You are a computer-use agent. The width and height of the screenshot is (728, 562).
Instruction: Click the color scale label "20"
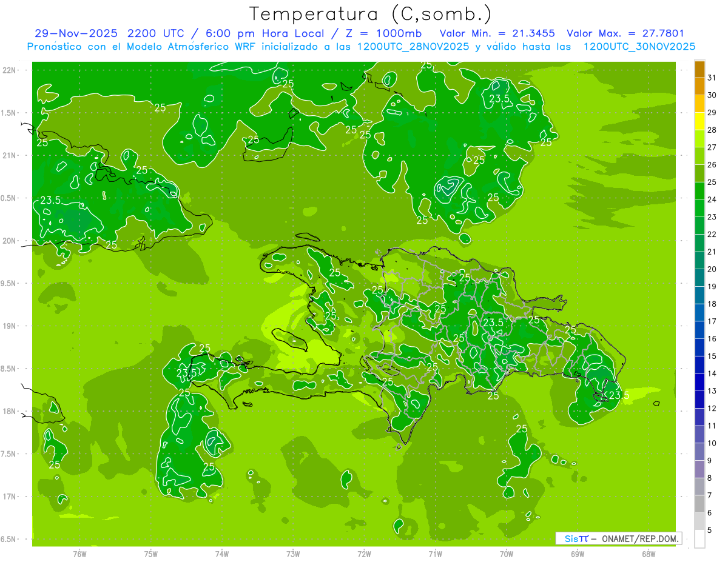coord(712,269)
